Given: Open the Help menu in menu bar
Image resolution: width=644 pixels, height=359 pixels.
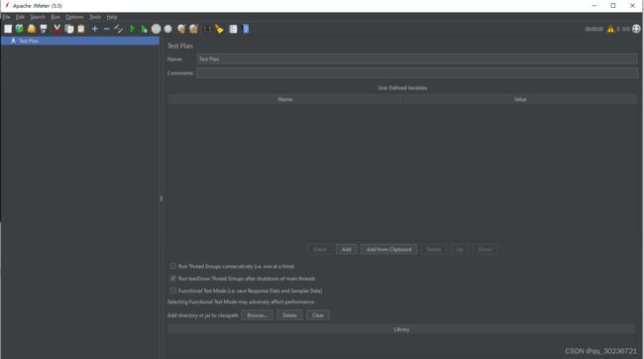Looking at the screenshot, I should pos(112,17).
